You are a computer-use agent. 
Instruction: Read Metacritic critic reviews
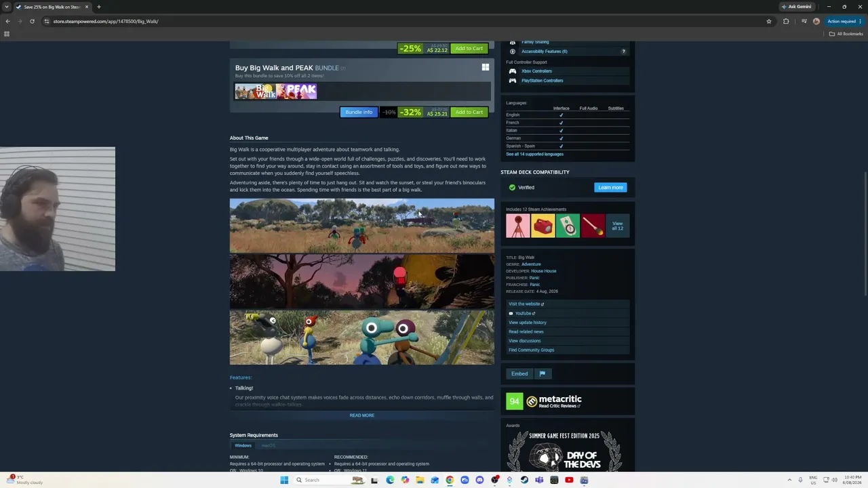pos(559,406)
